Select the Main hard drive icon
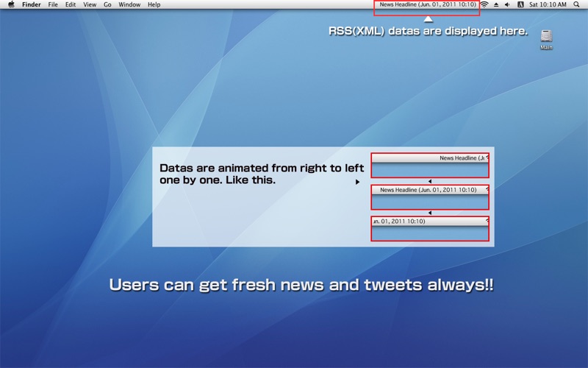This screenshot has width=588, height=368. pos(546,40)
